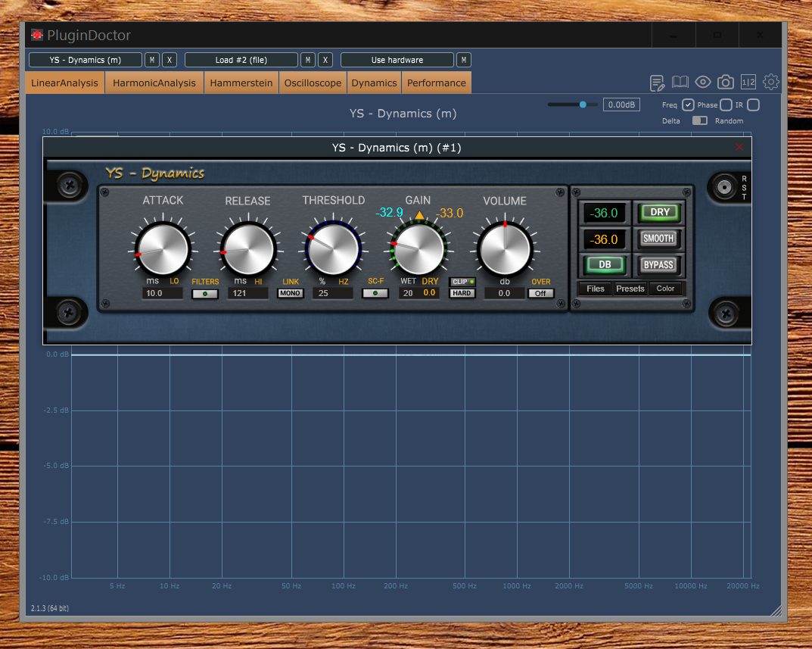Click the green -36.0 meter display
This screenshot has width=812, height=649.
pyautogui.click(x=605, y=213)
